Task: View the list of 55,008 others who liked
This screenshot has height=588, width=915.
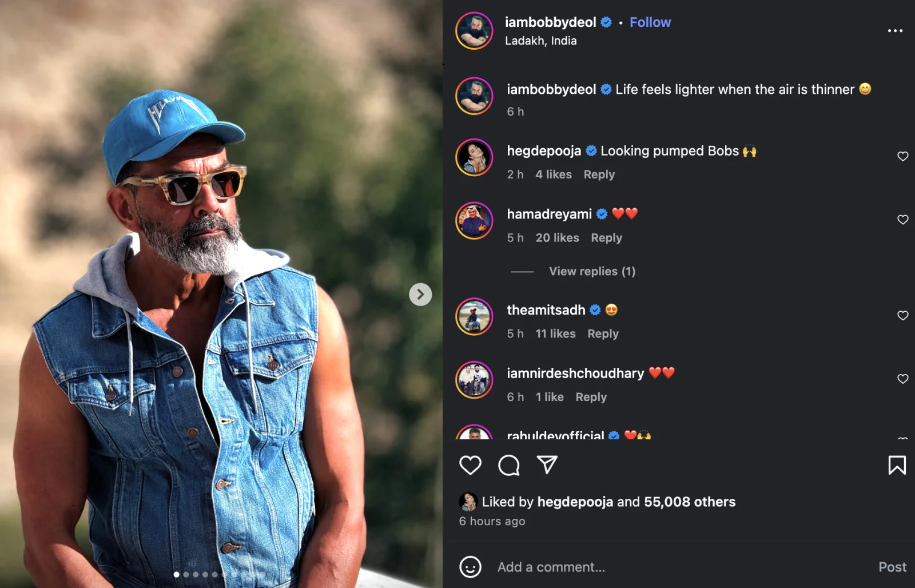Action: 689,502
